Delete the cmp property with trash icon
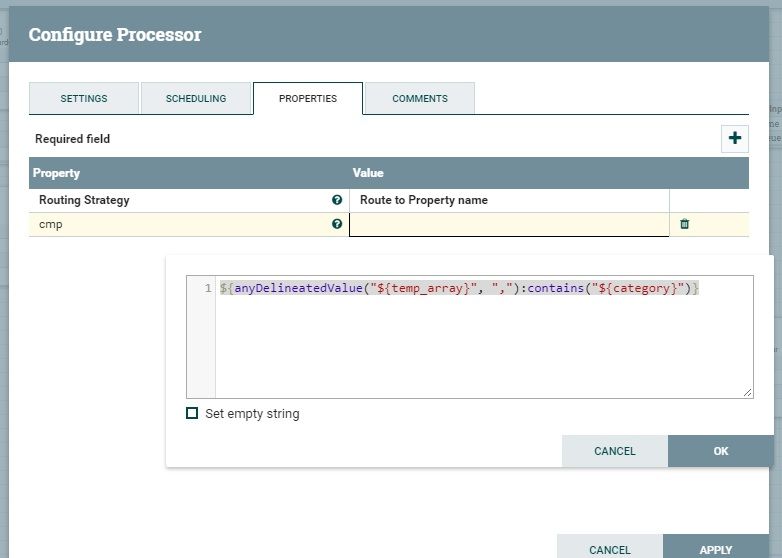Viewport: 782px width, 558px height. click(685, 224)
